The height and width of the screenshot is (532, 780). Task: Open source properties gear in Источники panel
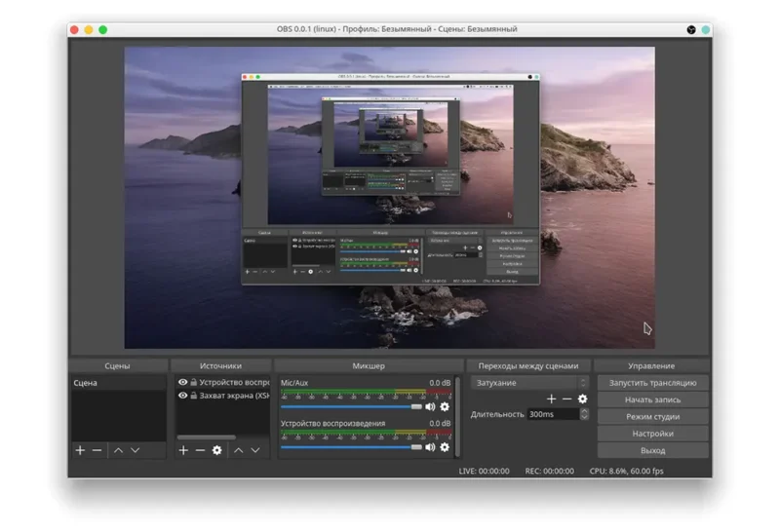click(216, 450)
